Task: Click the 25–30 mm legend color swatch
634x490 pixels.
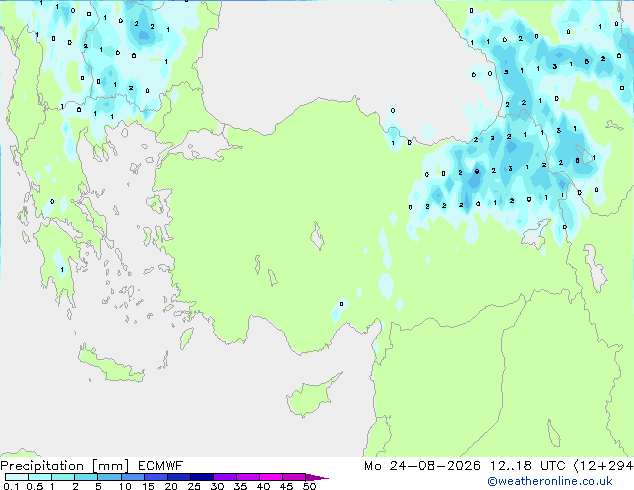Action: pyautogui.click(x=202, y=477)
